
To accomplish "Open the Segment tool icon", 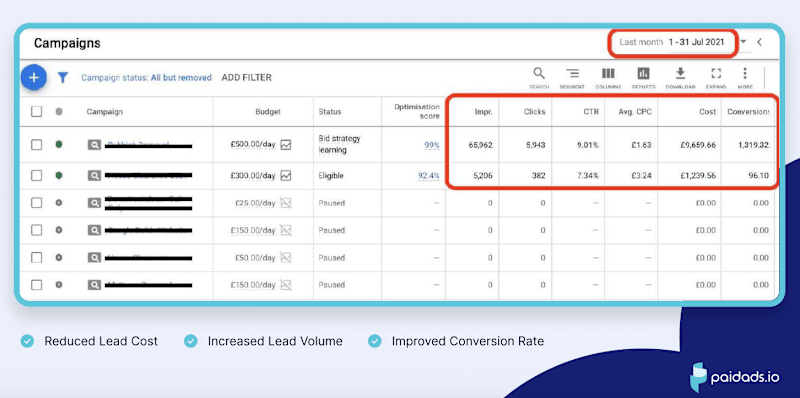I will point(572,78).
